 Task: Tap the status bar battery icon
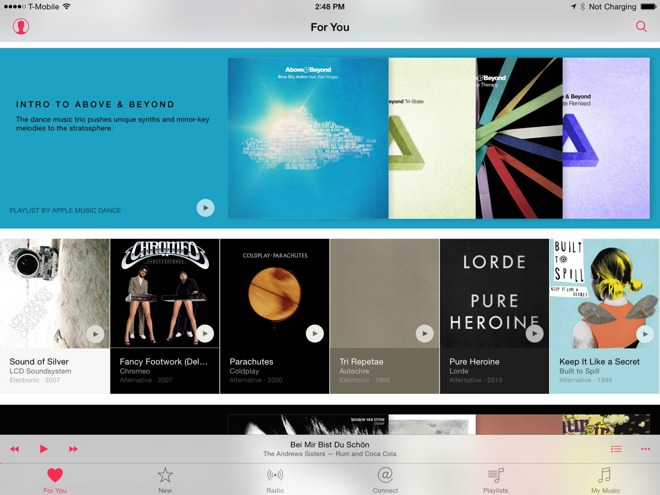[648, 7]
